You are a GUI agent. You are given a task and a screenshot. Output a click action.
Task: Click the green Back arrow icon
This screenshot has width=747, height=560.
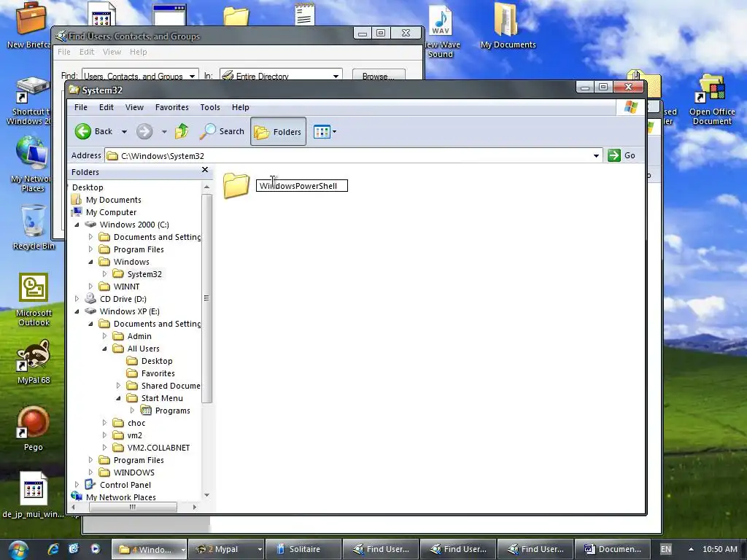pos(83,131)
